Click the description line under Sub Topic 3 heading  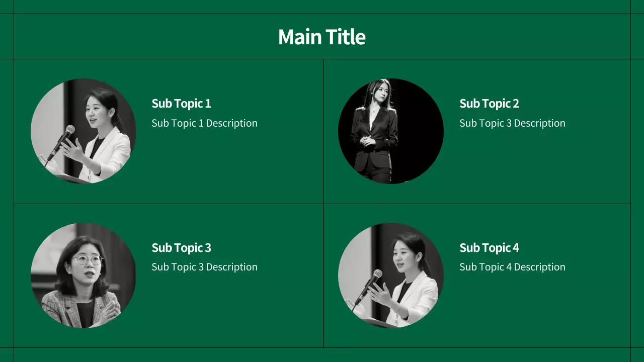(x=204, y=267)
